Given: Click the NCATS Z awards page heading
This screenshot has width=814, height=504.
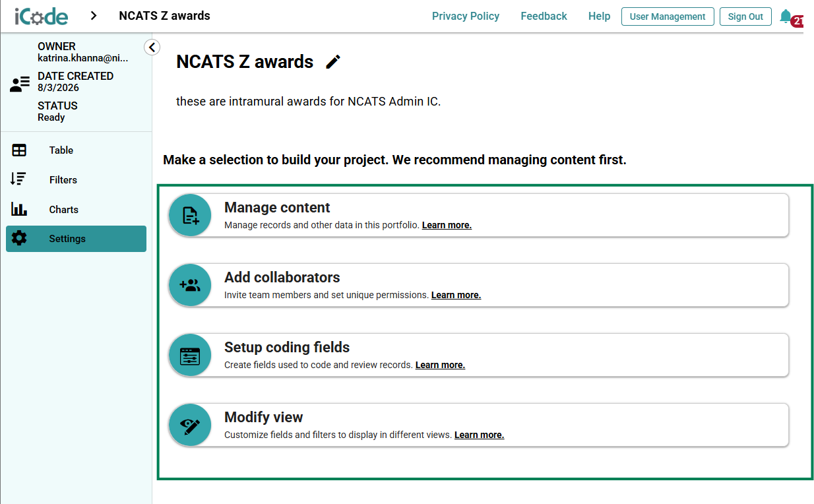Looking at the screenshot, I should pos(245,62).
